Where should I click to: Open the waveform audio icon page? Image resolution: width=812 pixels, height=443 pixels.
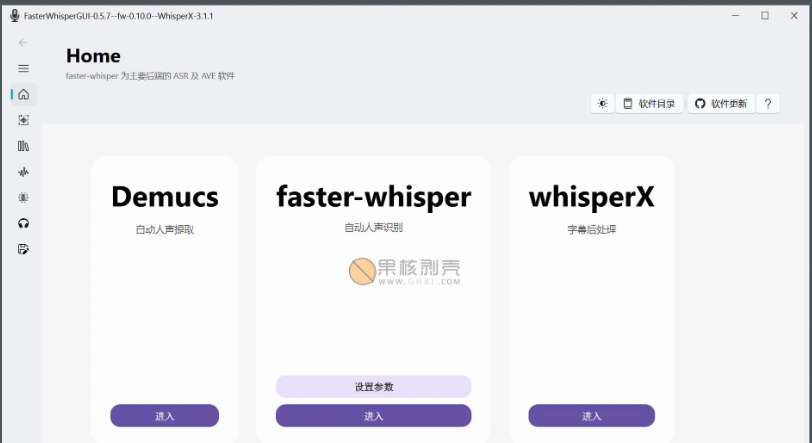coord(23,172)
